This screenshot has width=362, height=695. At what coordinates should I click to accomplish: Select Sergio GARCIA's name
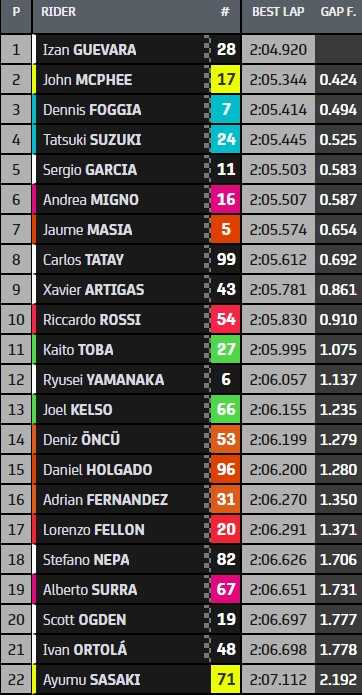tap(90, 170)
